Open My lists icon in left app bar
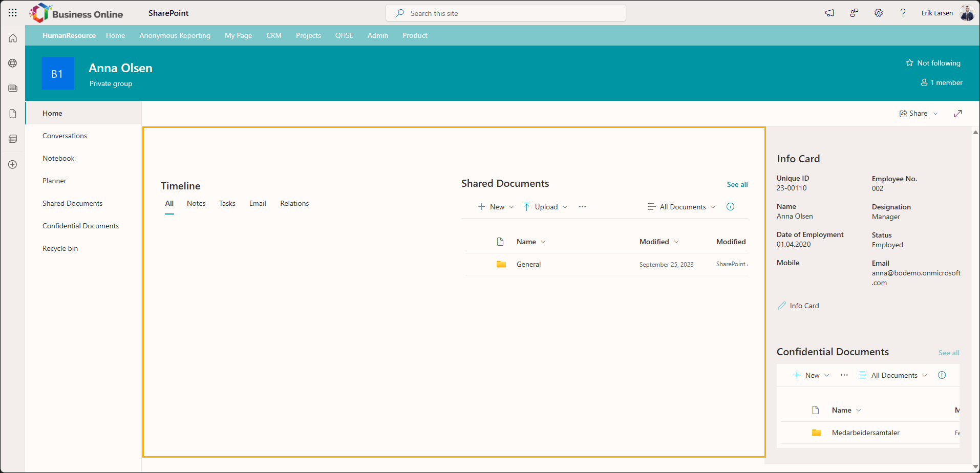The image size is (980, 473). tap(13, 139)
